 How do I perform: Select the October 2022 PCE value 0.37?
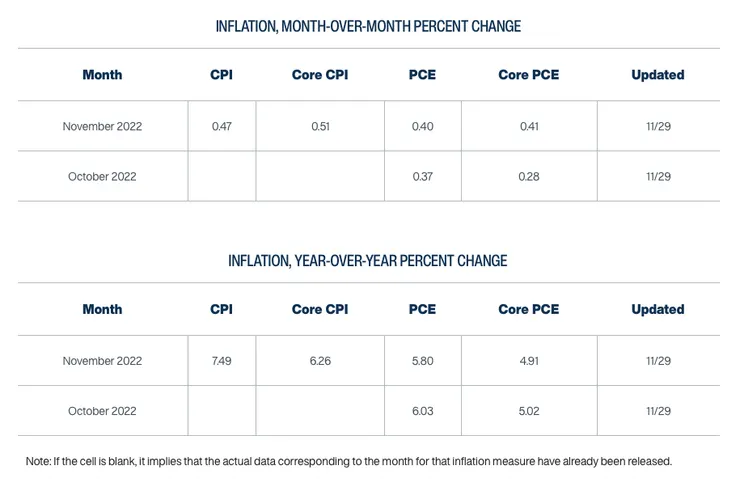tap(422, 177)
